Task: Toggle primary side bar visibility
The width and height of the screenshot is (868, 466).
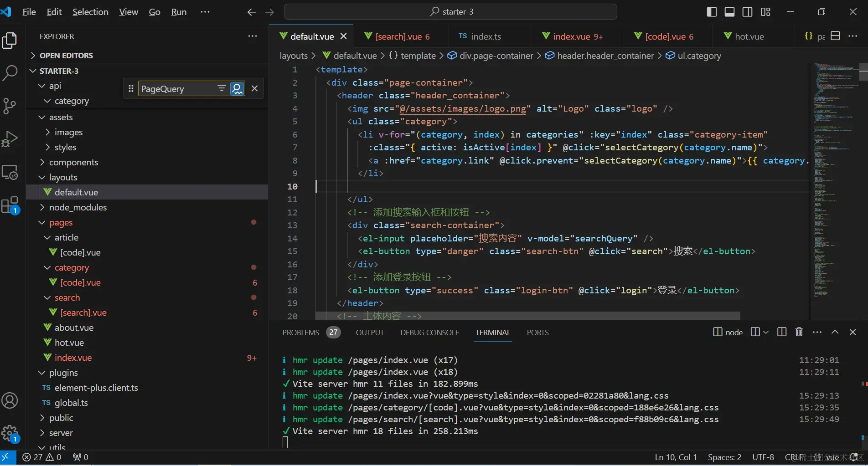Action: [x=712, y=12]
